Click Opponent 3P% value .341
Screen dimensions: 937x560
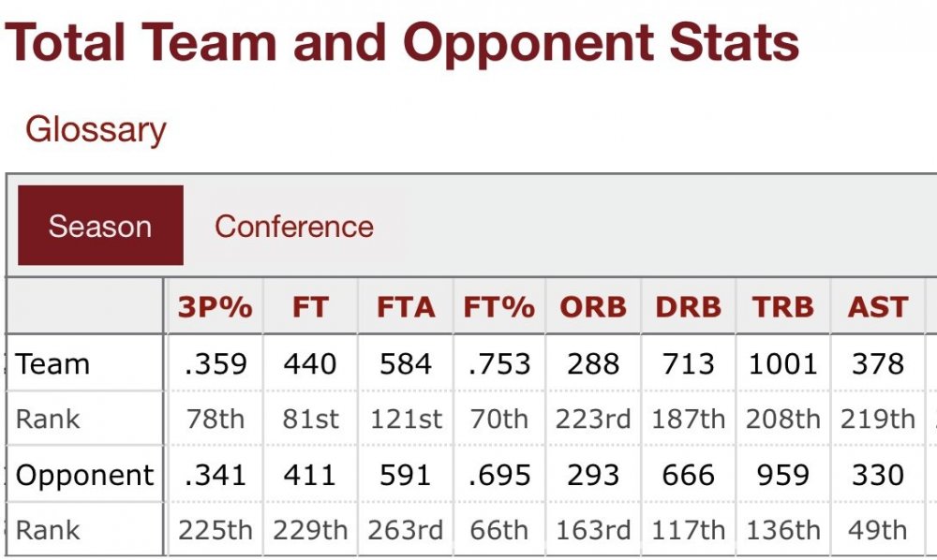[x=216, y=476]
